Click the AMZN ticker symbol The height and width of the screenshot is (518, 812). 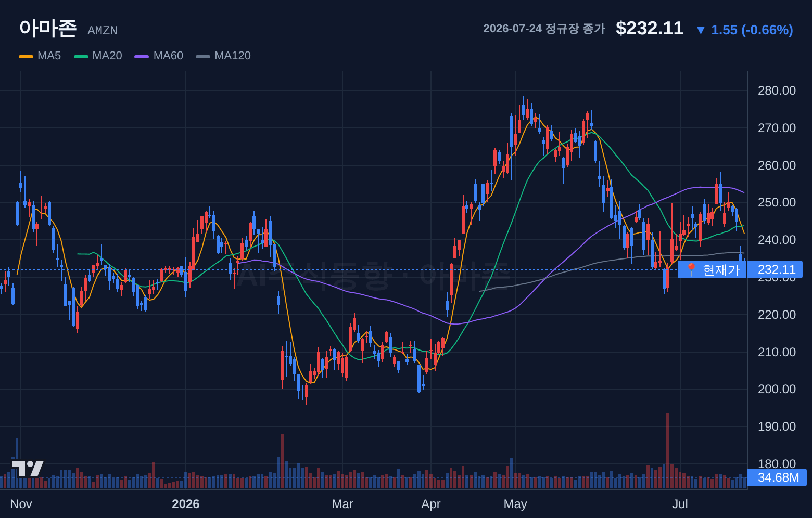[x=103, y=31]
